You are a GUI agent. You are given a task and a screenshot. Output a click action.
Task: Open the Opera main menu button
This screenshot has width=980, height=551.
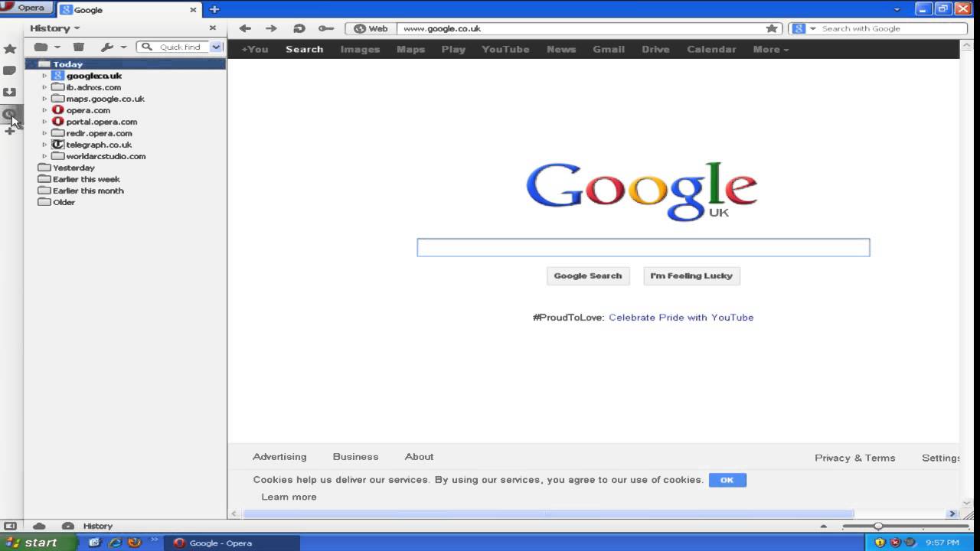coord(26,8)
